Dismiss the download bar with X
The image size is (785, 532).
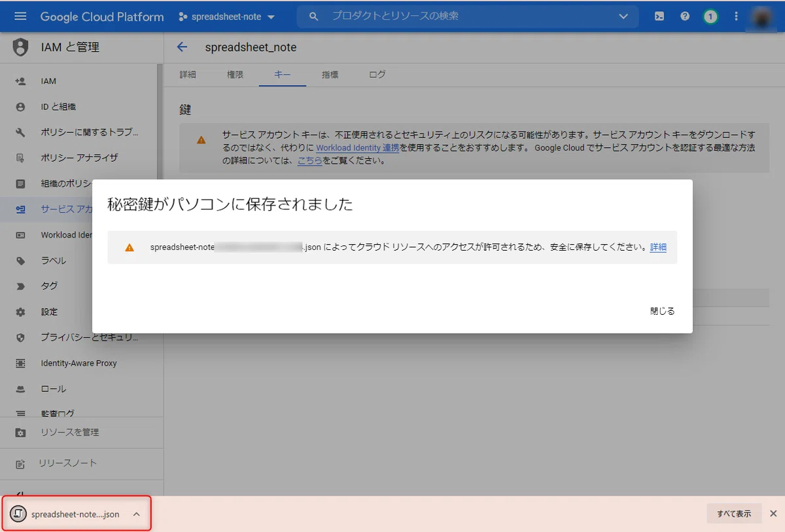click(773, 514)
